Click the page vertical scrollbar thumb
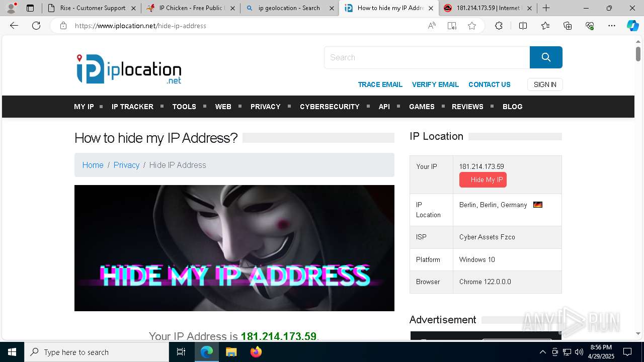This screenshot has width=644, height=362. point(638,53)
